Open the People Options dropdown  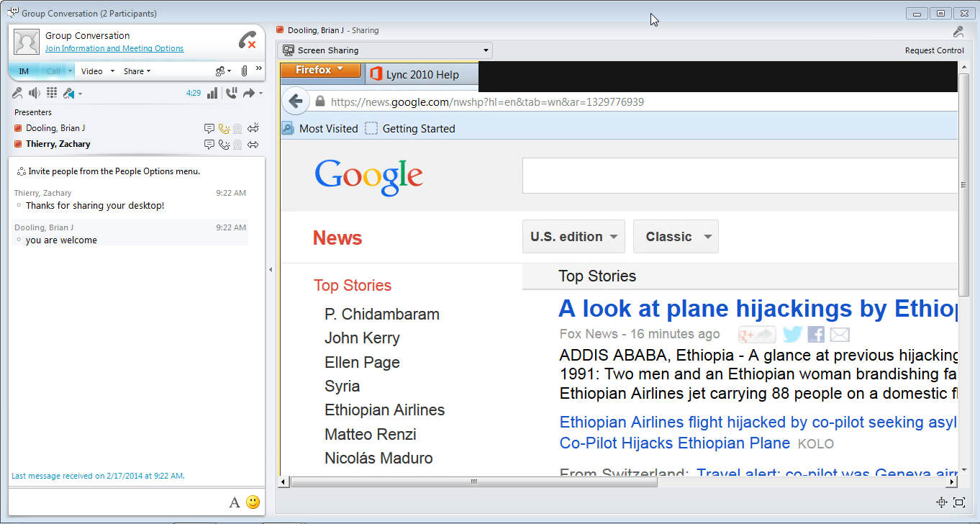[x=223, y=71]
